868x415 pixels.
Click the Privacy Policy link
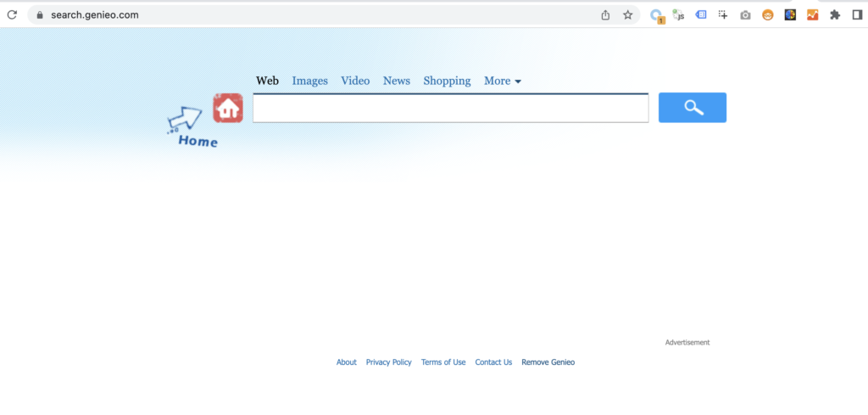(x=388, y=362)
